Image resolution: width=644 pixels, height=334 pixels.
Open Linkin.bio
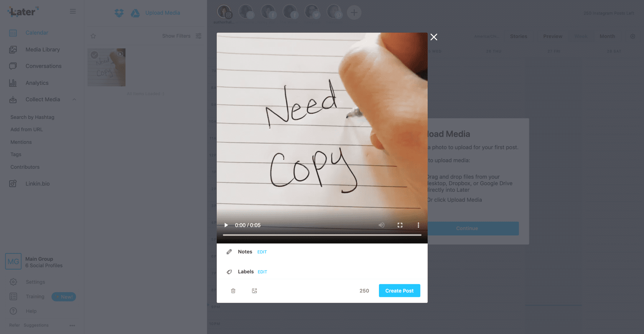pyautogui.click(x=38, y=184)
